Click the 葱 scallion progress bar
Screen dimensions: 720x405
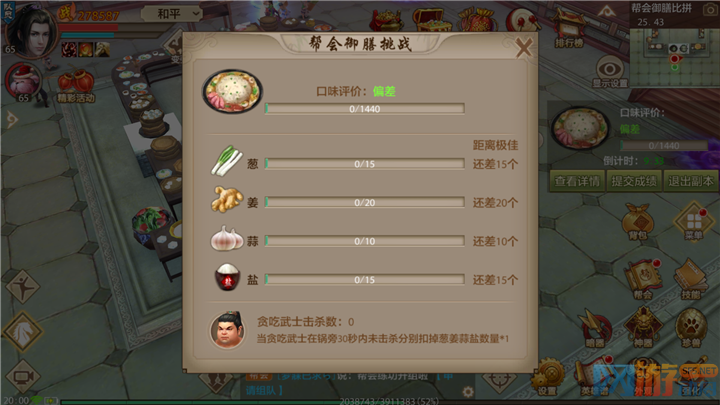tap(365, 164)
